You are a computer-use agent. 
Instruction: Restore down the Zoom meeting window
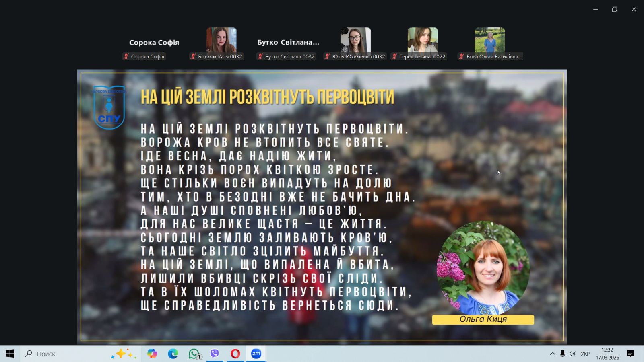pos(615,9)
